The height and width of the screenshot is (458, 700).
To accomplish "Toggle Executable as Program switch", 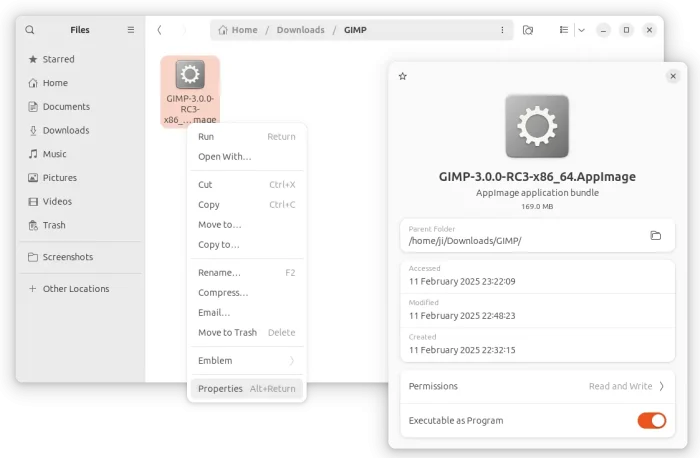I will click(x=651, y=421).
